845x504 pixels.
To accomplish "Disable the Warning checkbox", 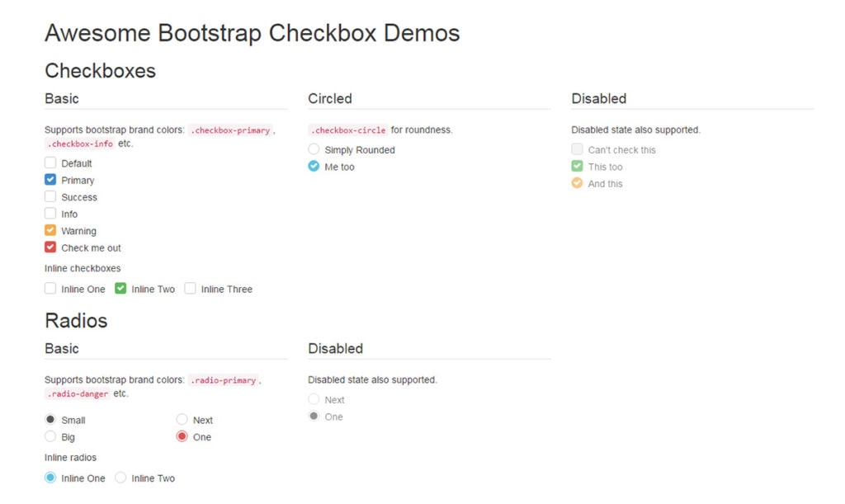I will tap(50, 230).
